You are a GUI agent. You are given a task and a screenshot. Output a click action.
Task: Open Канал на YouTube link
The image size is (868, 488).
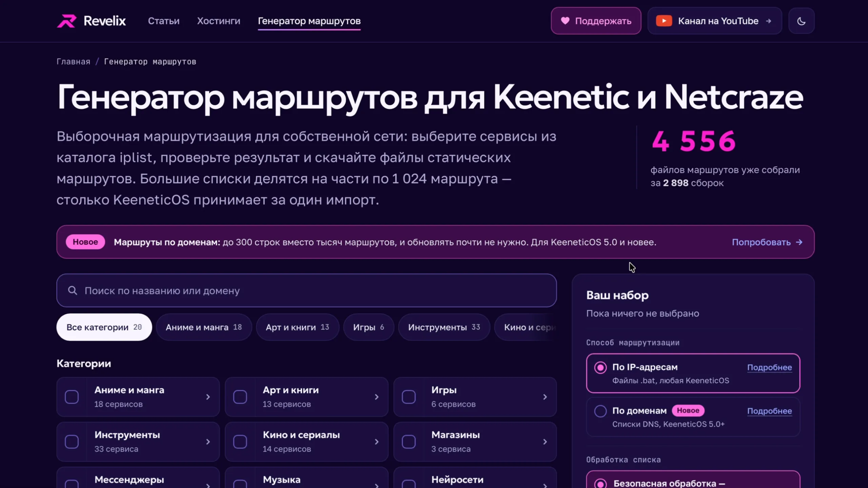(715, 21)
